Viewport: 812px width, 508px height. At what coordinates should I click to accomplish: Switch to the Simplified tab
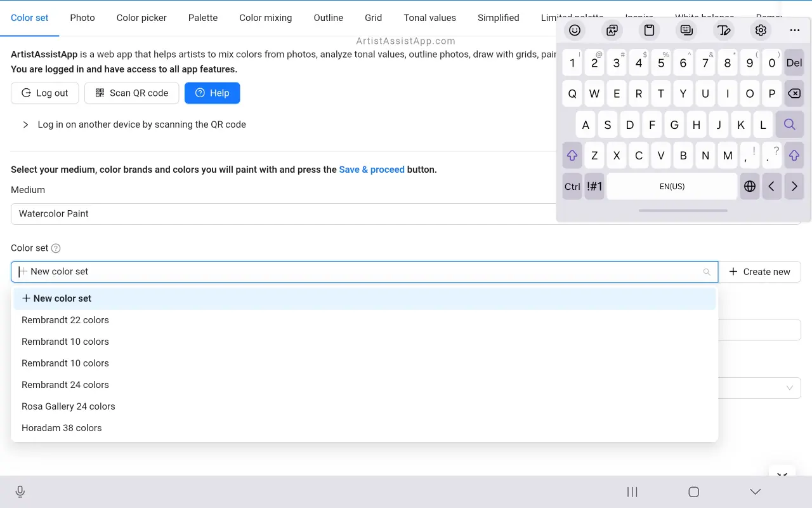tap(499, 18)
